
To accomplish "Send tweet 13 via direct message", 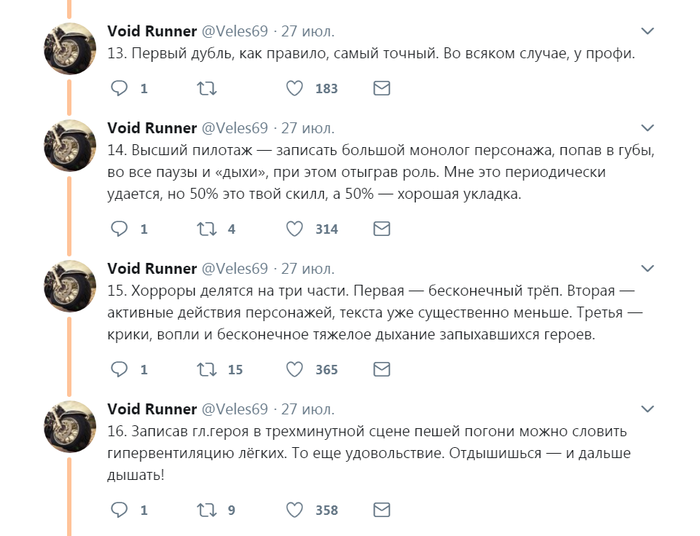I will tap(381, 89).
